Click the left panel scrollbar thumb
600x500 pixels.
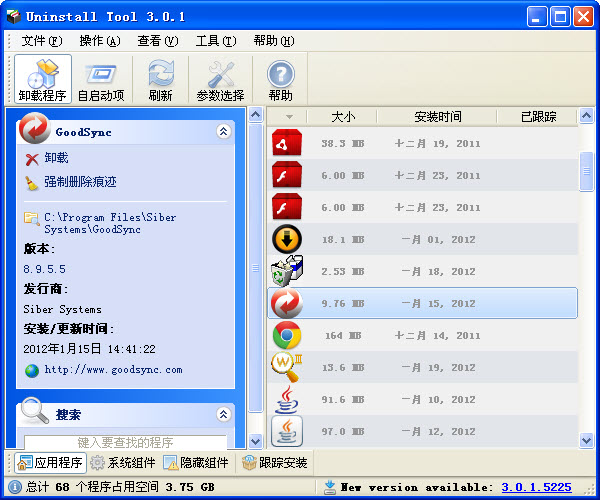click(x=255, y=268)
